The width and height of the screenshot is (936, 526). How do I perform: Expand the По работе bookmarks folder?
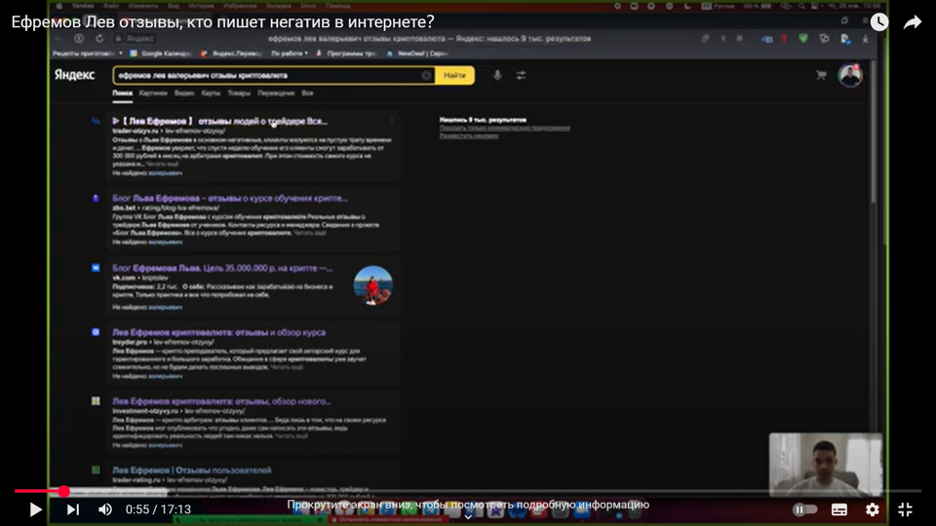290,53
